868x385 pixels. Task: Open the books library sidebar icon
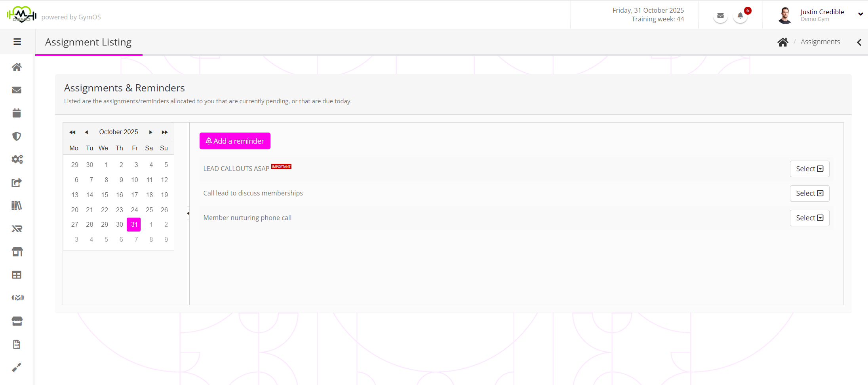17,205
